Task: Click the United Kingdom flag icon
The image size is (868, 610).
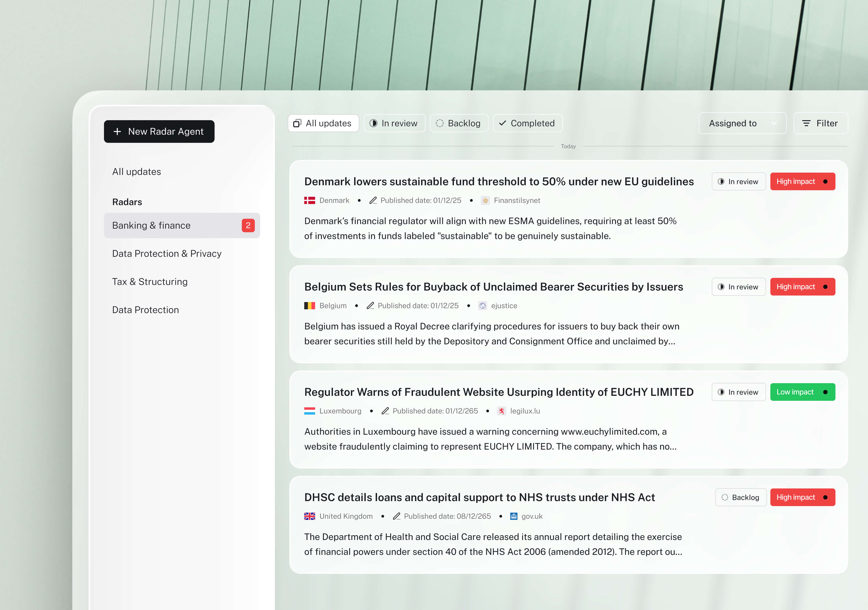Action: (x=309, y=516)
